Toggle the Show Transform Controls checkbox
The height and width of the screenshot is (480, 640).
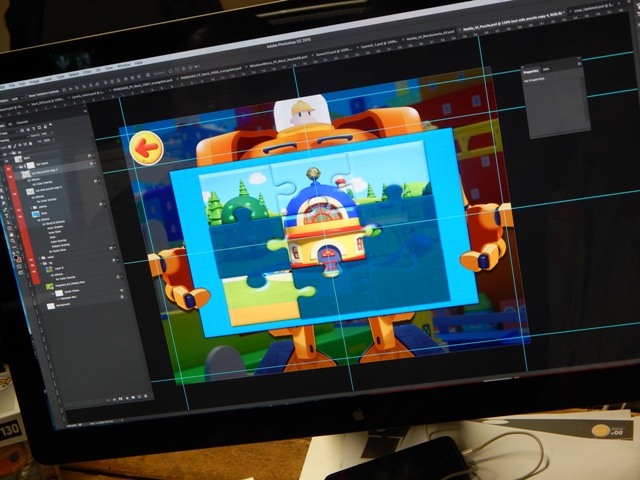27,96
